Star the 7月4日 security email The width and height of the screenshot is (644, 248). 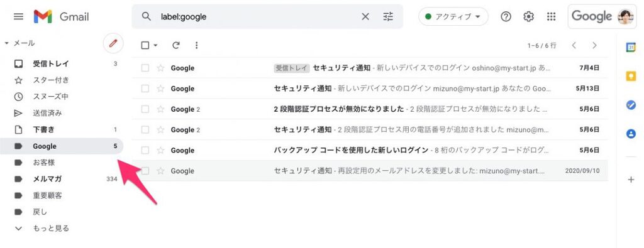(160, 68)
